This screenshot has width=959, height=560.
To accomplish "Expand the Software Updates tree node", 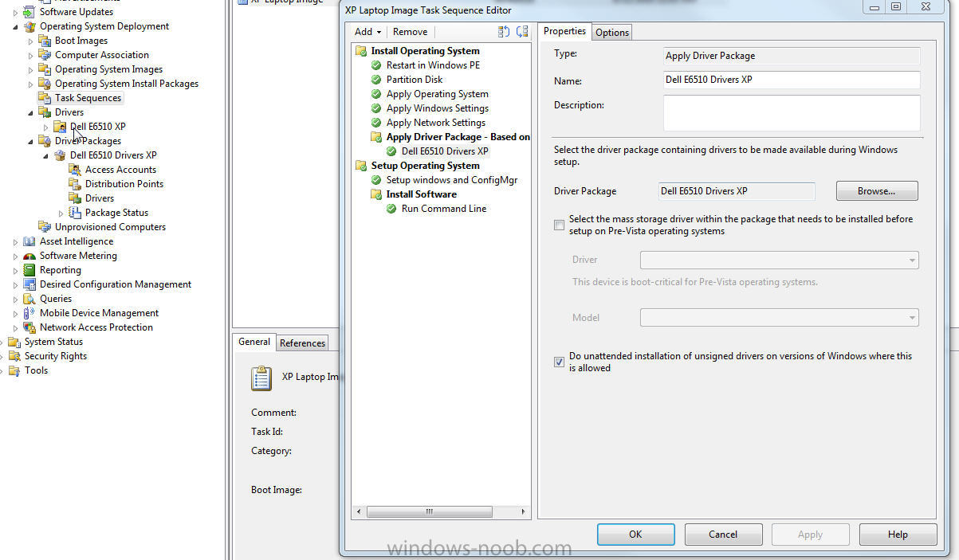I will point(16,12).
